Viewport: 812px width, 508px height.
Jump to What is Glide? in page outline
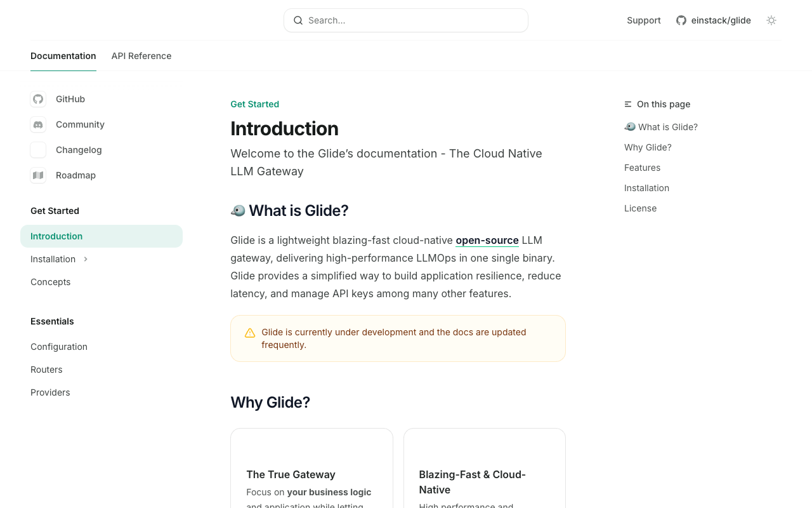pyautogui.click(x=661, y=127)
